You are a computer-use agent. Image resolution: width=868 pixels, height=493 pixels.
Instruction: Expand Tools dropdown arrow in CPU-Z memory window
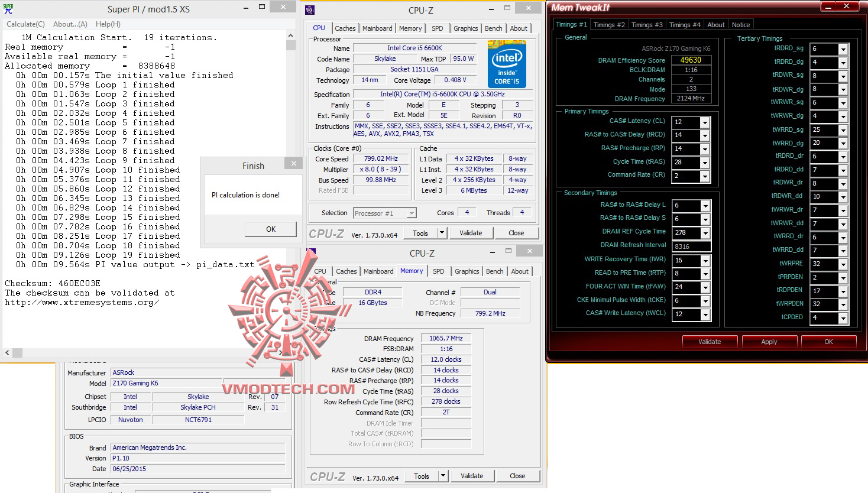[x=443, y=476]
